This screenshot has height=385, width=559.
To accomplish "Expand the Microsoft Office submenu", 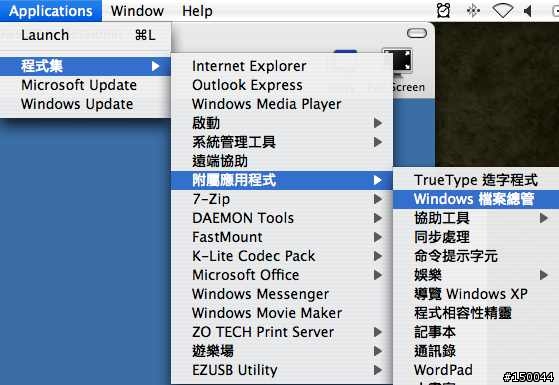I will pos(282,275).
